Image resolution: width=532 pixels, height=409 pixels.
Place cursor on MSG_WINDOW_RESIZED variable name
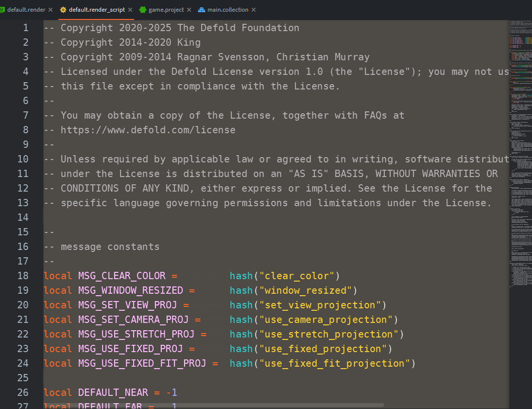click(130, 290)
